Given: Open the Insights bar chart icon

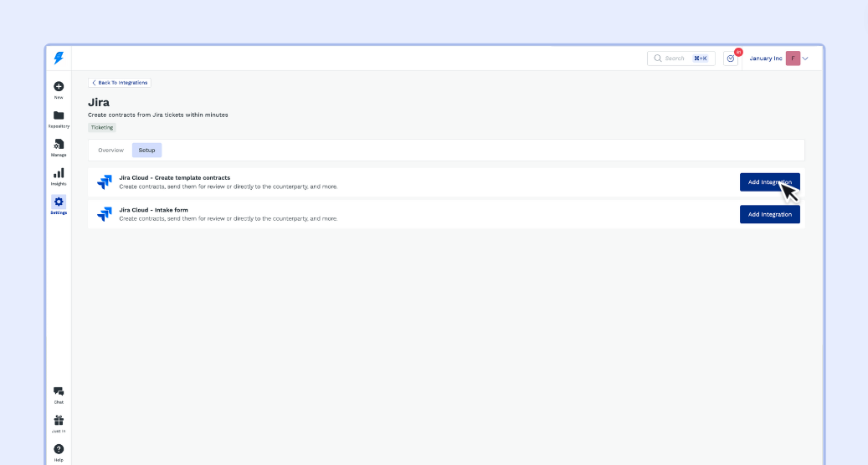Looking at the screenshot, I should coord(59,173).
